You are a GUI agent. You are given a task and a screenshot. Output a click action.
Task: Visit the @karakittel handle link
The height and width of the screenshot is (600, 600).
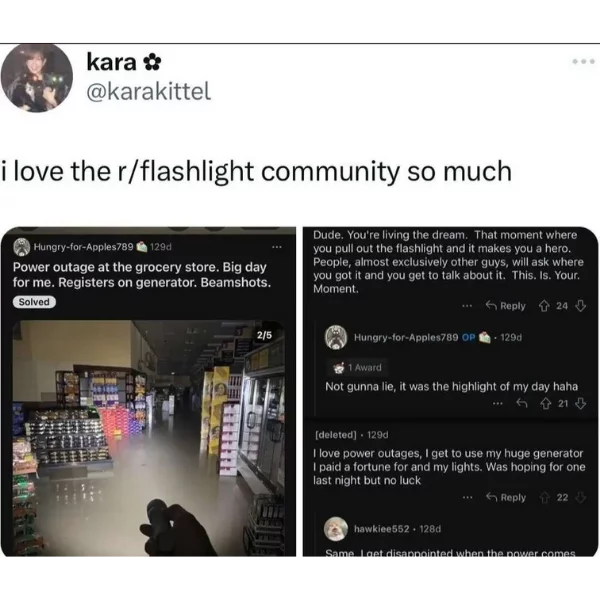pos(148,91)
